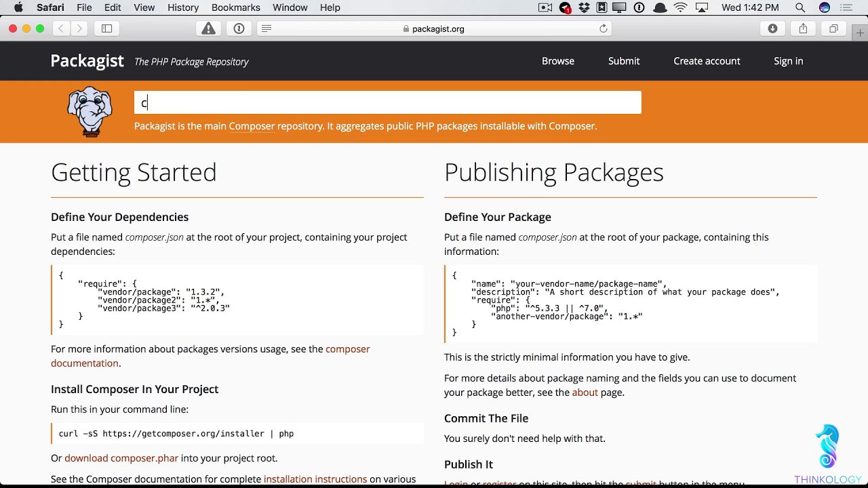Click Sign in in the header
The width and height of the screenshot is (868, 488).
[x=789, y=61]
